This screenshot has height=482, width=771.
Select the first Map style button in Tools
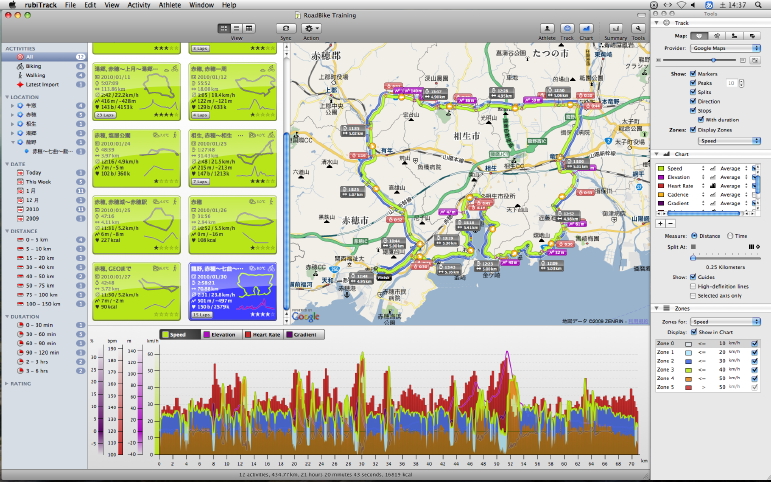(x=699, y=36)
